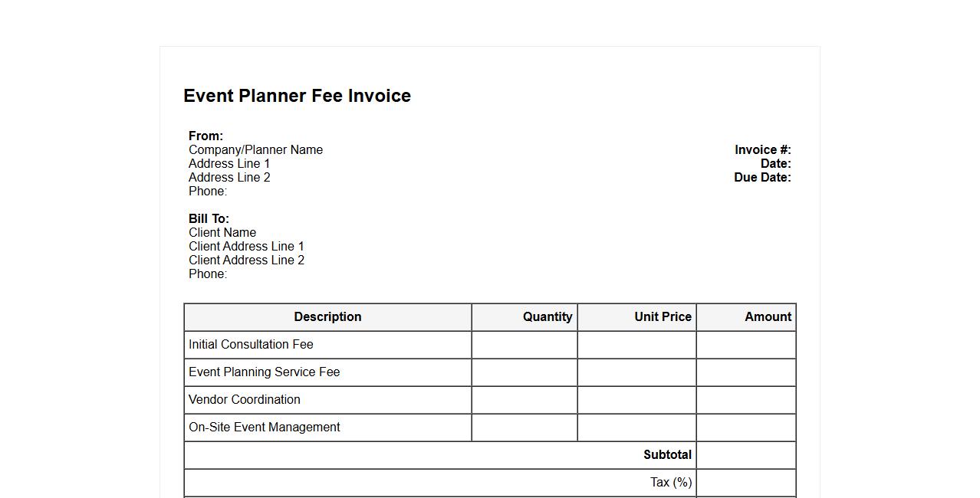Select the Subtotal amount cell
The image size is (980, 498).
[x=745, y=455]
